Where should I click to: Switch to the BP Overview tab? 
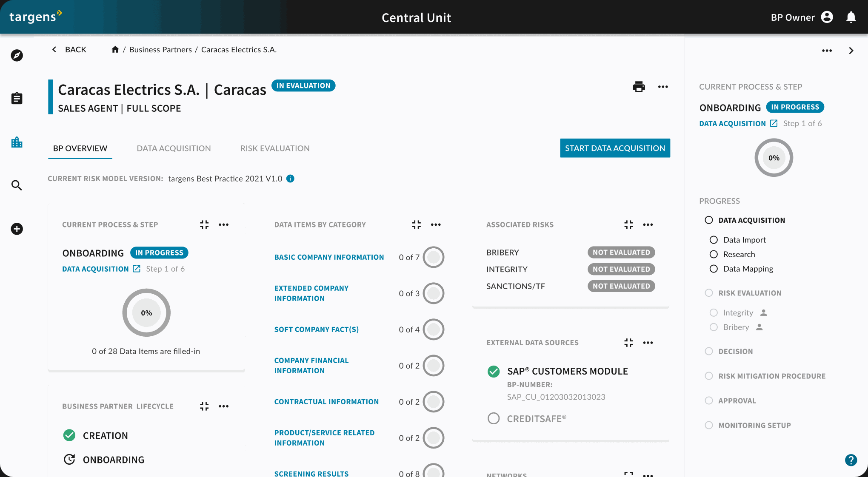point(80,148)
